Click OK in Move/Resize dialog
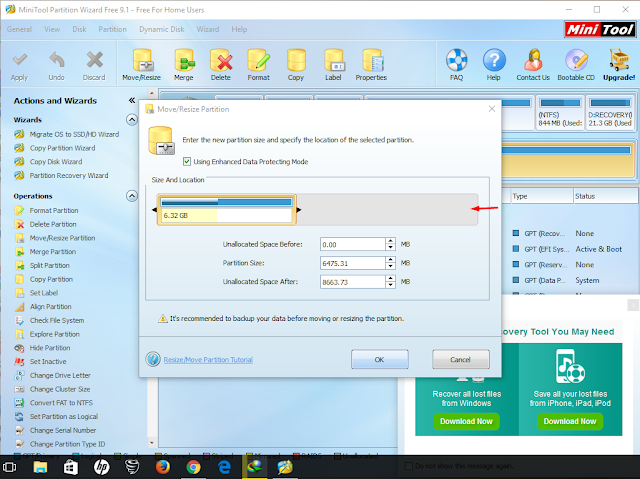640x479 pixels. pyautogui.click(x=380, y=359)
